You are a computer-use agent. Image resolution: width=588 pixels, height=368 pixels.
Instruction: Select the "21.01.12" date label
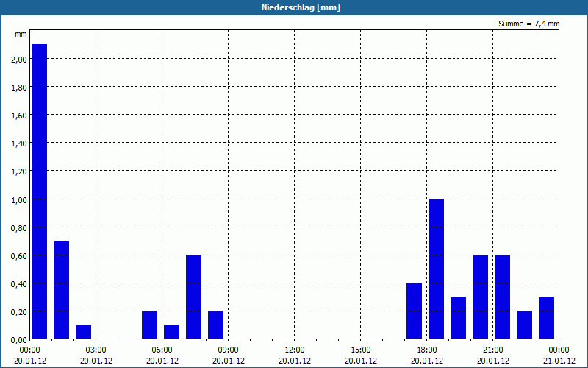pos(559,361)
